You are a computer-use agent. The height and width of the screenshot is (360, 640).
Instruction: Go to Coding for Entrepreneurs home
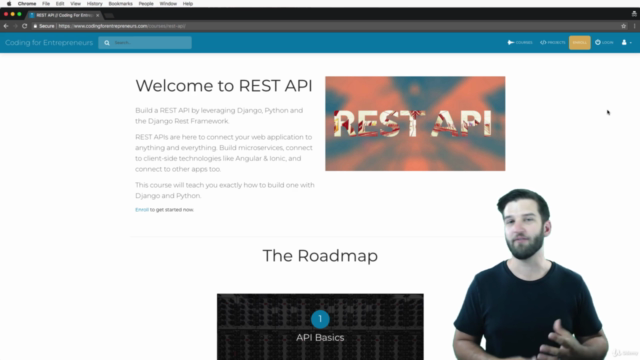pyautogui.click(x=49, y=42)
